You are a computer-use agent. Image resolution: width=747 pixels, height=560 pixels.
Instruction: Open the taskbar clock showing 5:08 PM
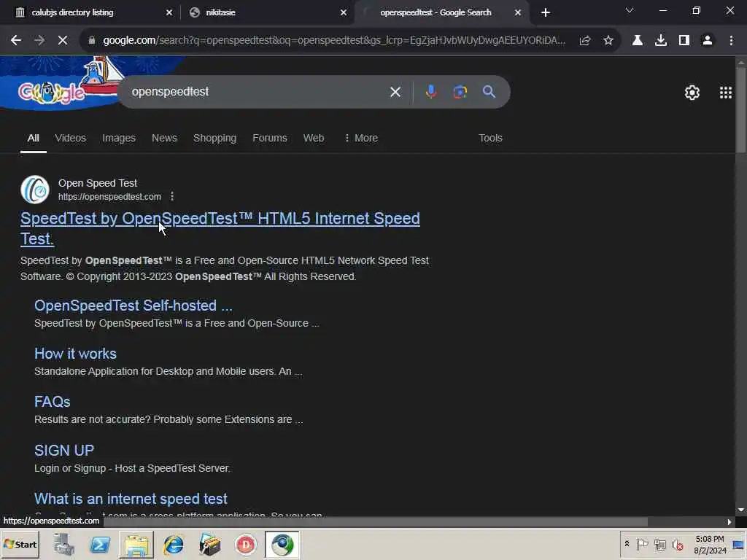coord(710,544)
